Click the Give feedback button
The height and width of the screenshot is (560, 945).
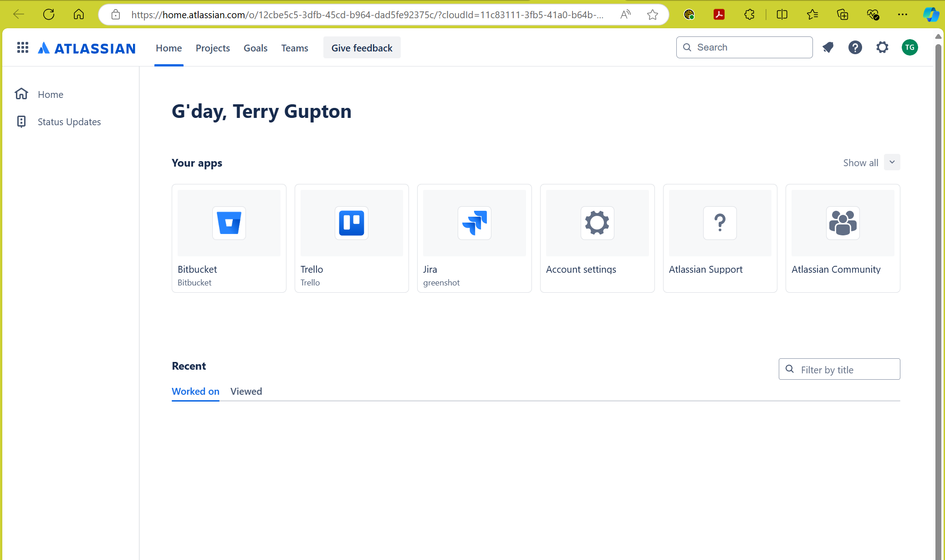362,48
